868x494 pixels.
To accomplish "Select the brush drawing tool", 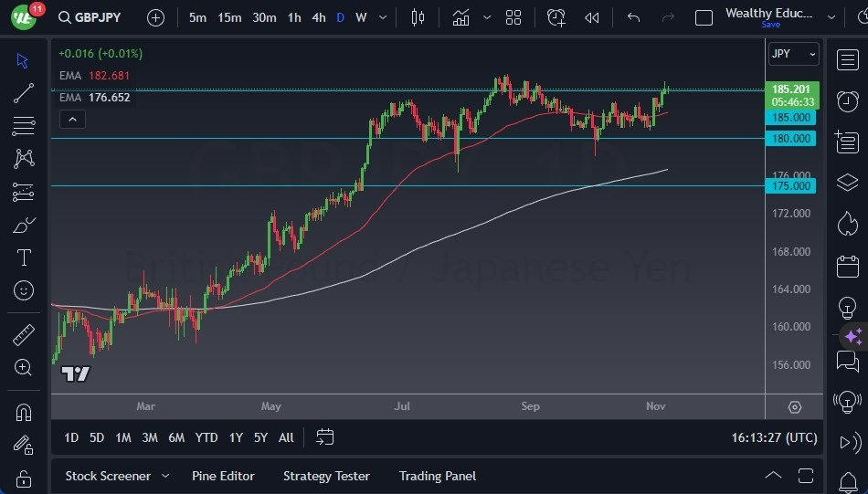I will [23, 226].
